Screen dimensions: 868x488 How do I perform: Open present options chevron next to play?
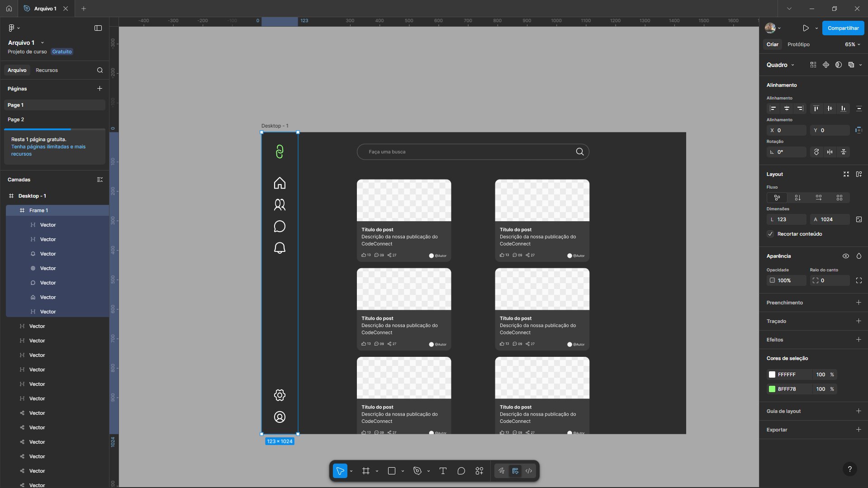click(816, 28)
